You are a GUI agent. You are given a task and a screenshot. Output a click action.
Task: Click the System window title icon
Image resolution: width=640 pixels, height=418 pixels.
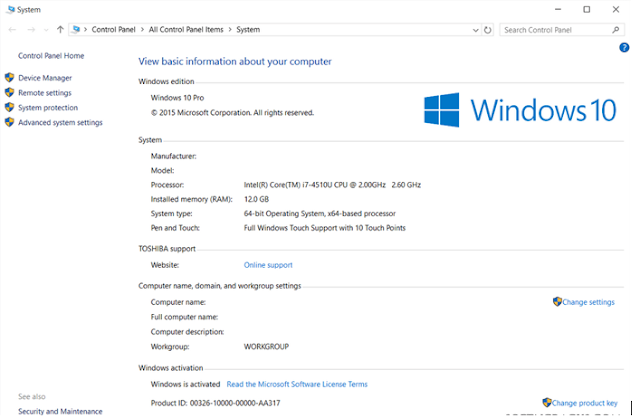[x=11, y=9]
